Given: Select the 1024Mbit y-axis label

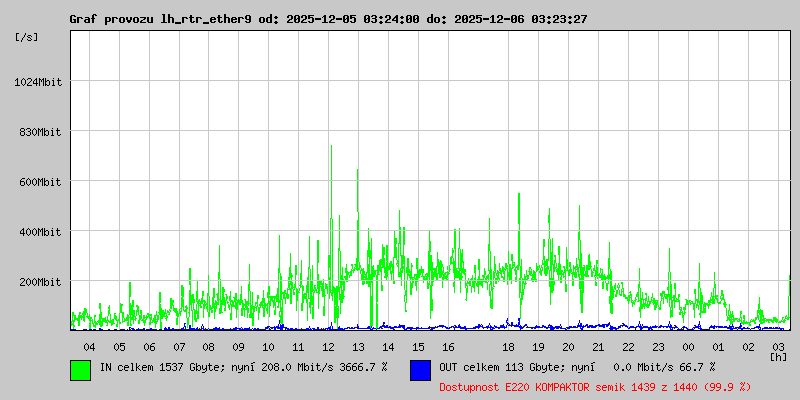Looking at the screenshot, I should pos(39,82).
